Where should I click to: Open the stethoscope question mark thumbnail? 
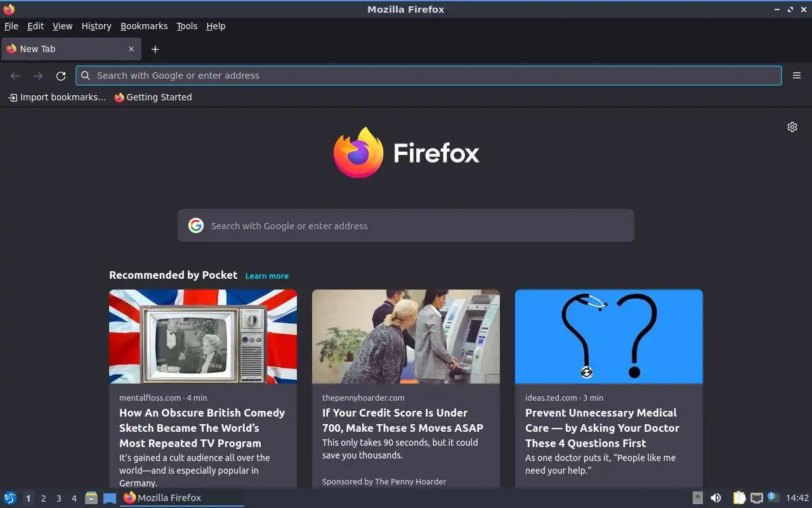click(x=609, y=337)
